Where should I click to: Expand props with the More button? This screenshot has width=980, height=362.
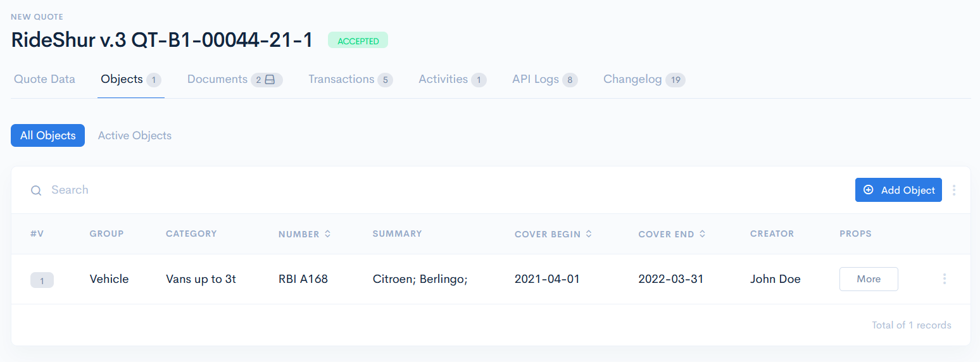click(868, 279)
